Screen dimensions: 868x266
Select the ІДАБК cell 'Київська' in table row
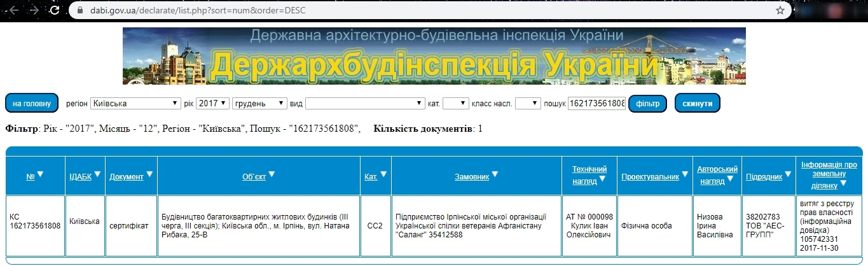85,226
